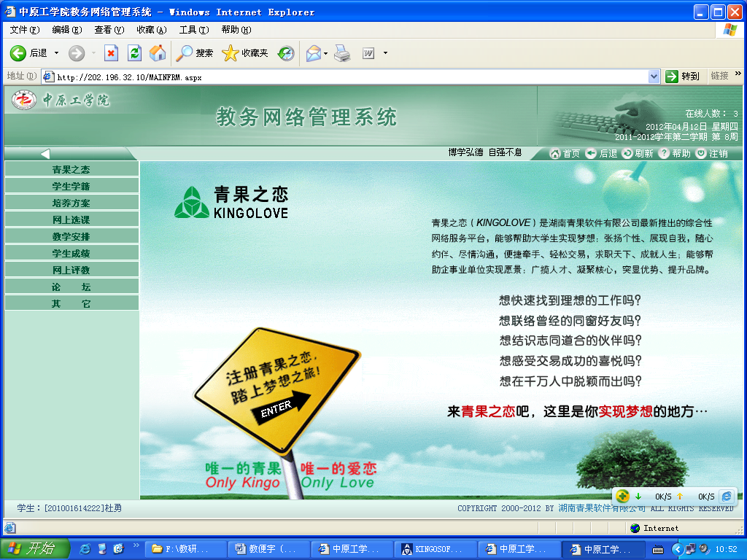Viewport: 747px width, 560px height.
Task: Expand the quick launch chevron
Action: pyautogui.click(x=136, y=545)
